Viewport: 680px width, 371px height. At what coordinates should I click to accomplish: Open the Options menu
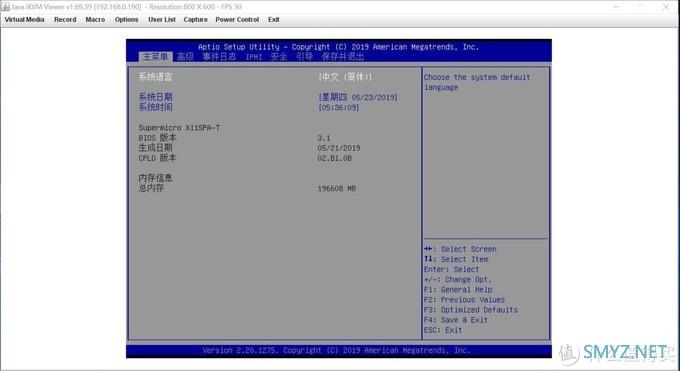pyautogui.click(x=127, y=20)
